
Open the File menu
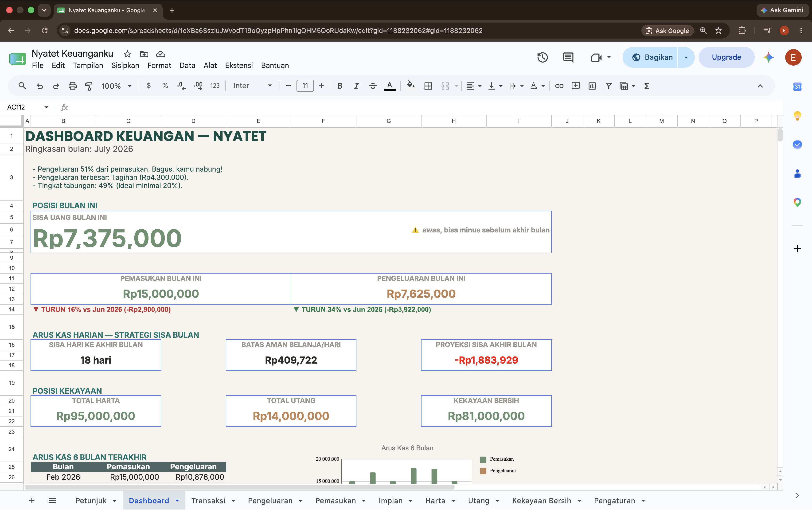click(x=38, y=65)
